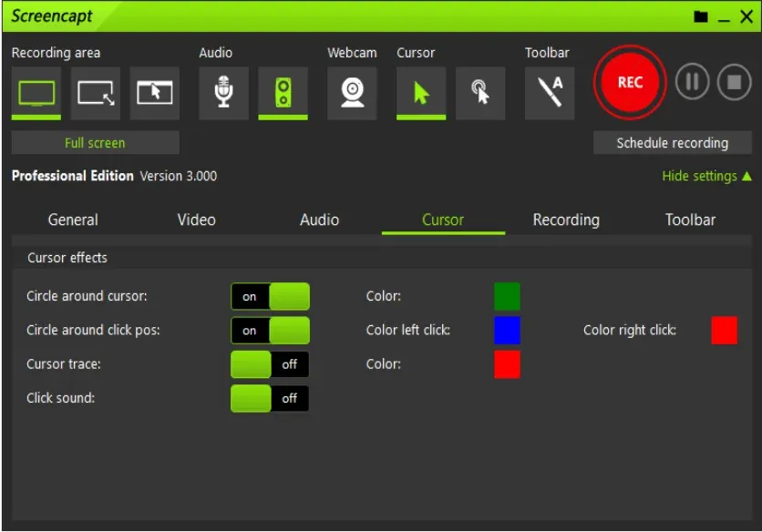
Task: Open the Audio settings tab
Action: (319, 220)
